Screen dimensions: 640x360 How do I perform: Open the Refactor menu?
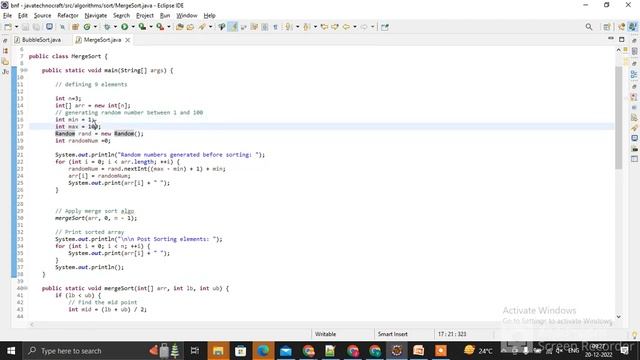tap(68, 16)
